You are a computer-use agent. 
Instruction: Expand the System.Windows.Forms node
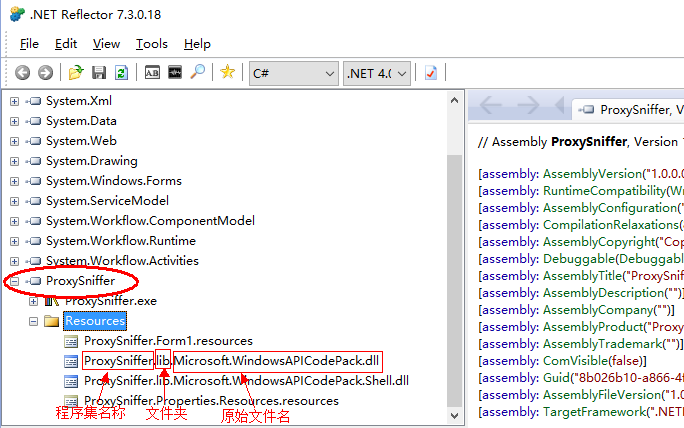point(14,181)
